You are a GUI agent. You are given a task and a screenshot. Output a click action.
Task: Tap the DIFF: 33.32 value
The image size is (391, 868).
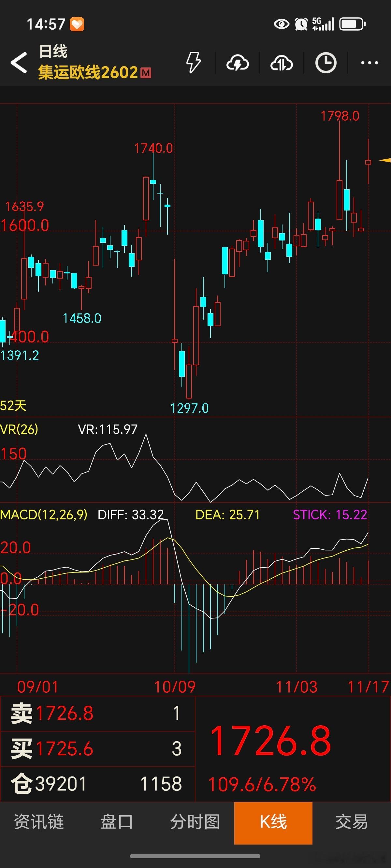[131, 514]
